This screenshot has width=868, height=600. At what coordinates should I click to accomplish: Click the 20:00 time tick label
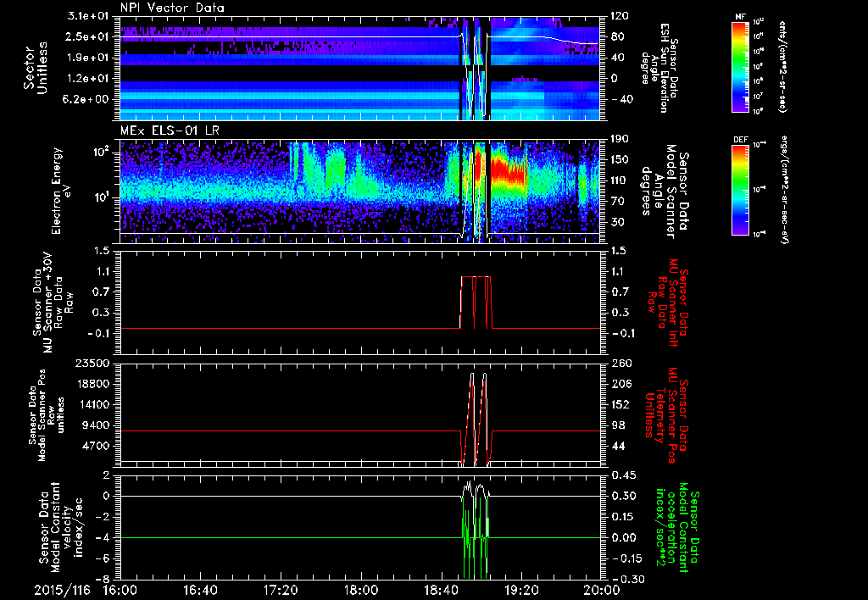602,590
